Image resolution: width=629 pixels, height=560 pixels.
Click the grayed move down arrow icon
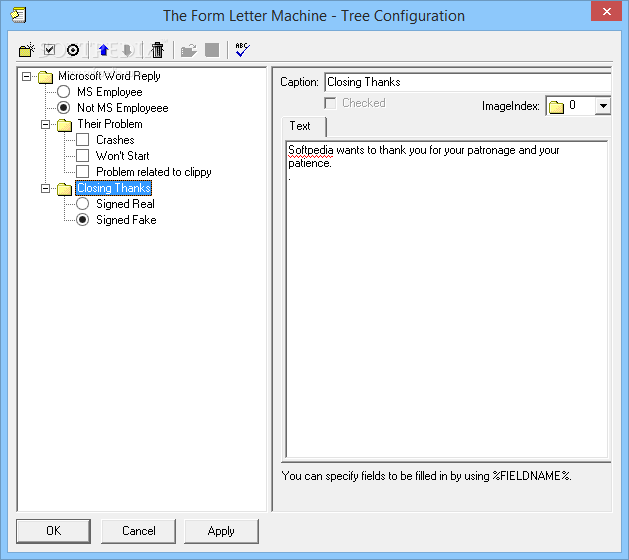(x=127, y=50)
